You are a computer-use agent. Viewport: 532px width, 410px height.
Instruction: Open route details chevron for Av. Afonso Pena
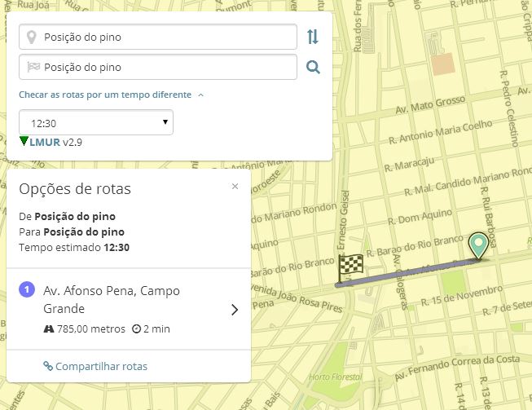coord(235,310)
